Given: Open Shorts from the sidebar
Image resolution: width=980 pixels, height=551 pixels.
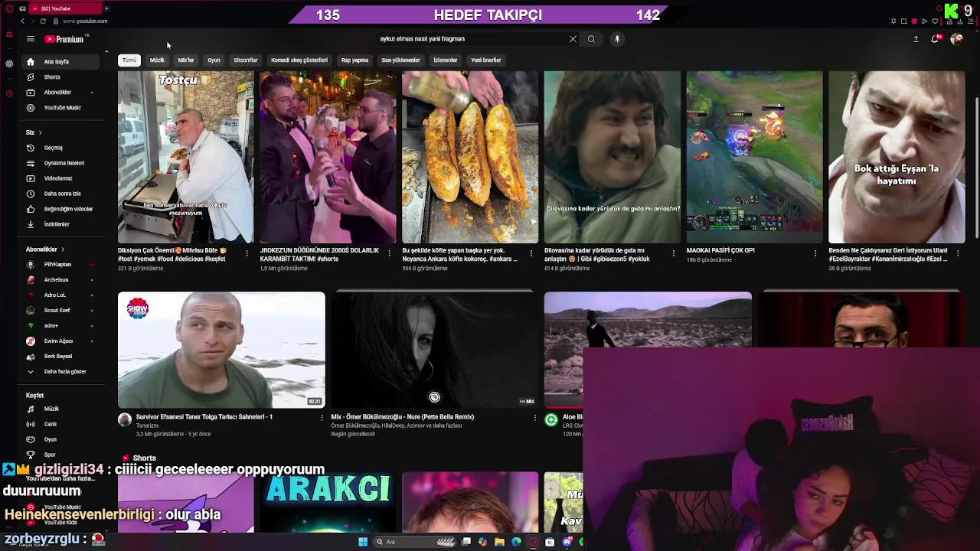Looking at the screenshot, I should [62, 77].
